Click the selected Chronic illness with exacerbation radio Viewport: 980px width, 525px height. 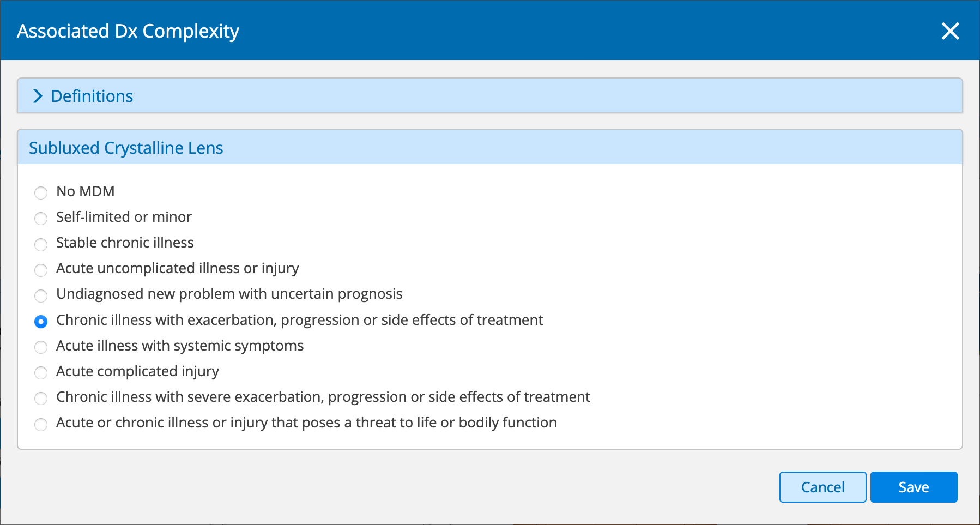41,322
